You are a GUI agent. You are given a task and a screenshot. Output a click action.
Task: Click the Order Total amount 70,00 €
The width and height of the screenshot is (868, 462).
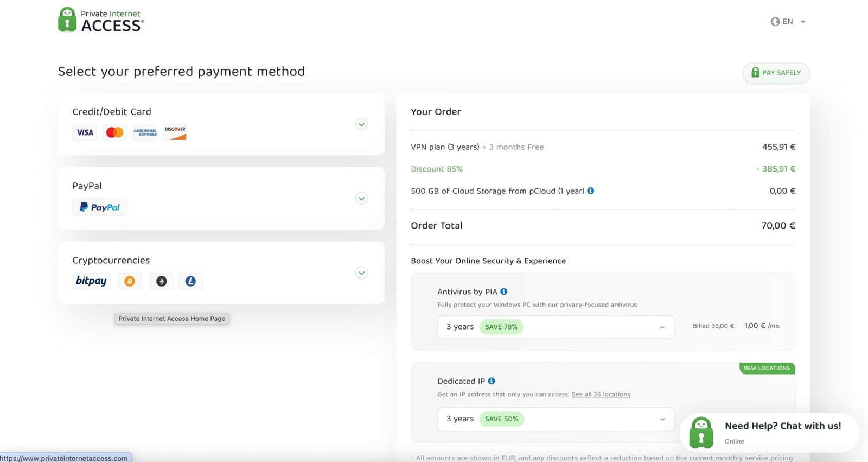(x=778, y=225)
